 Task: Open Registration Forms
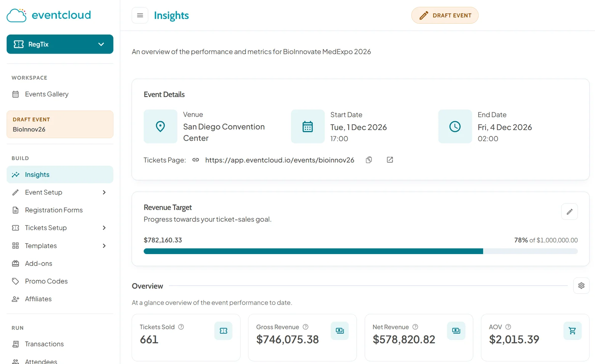point(60,210)
